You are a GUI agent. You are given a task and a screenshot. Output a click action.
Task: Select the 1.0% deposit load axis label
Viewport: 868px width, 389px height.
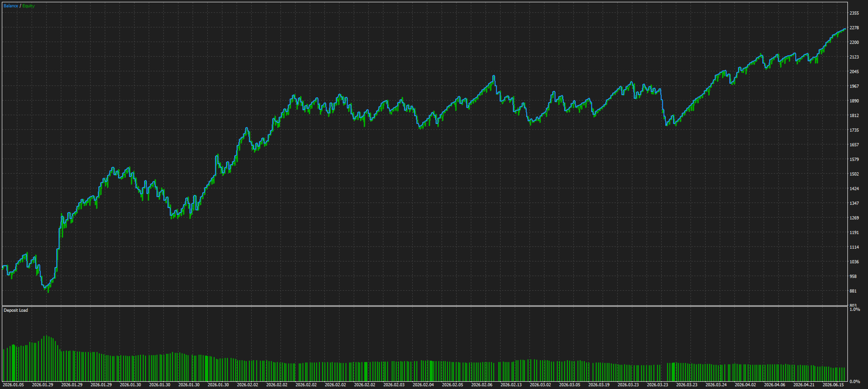[x=855, y=309]
